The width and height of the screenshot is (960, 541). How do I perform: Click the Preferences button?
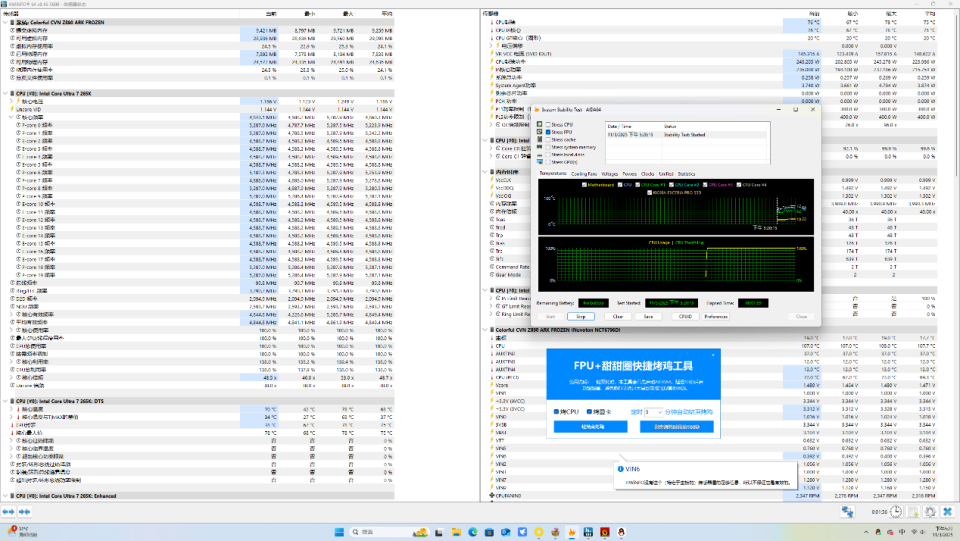(x=716, y=316)
